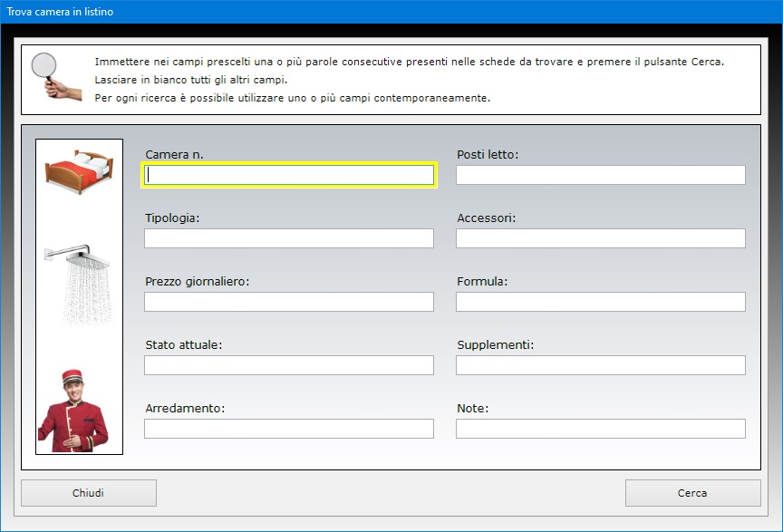
Task: Click the 'Trova camera in listino' title bar
Action: click(x=391, y=12)
